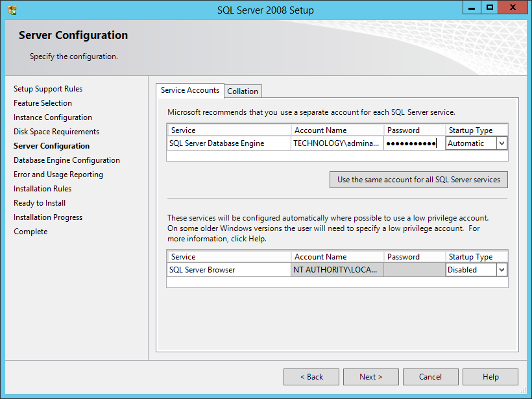
Task: Click the SQL Server setup title bar icon
Action: [12, 10]
